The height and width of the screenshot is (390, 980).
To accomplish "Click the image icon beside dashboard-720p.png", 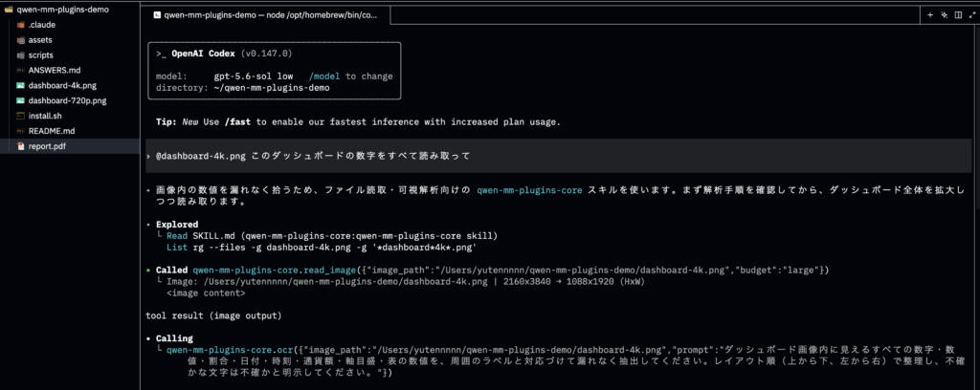I will (x=21, y=100).
